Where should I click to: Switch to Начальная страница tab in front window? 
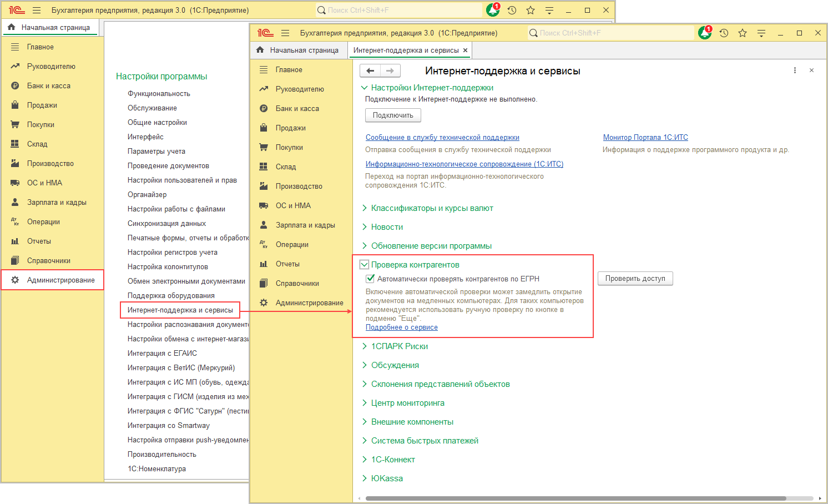(298, 50)
